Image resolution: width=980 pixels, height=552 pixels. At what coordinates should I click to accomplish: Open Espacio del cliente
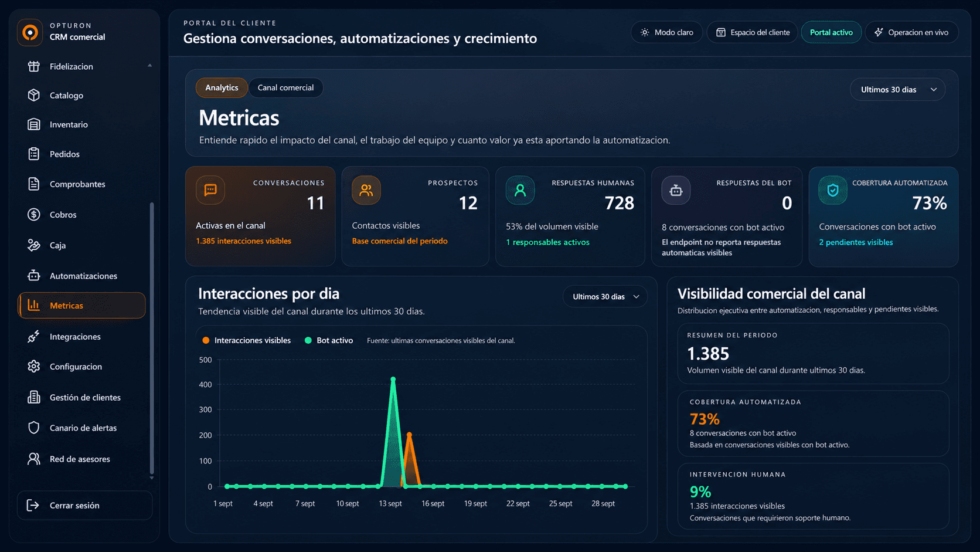coord(753,32)
